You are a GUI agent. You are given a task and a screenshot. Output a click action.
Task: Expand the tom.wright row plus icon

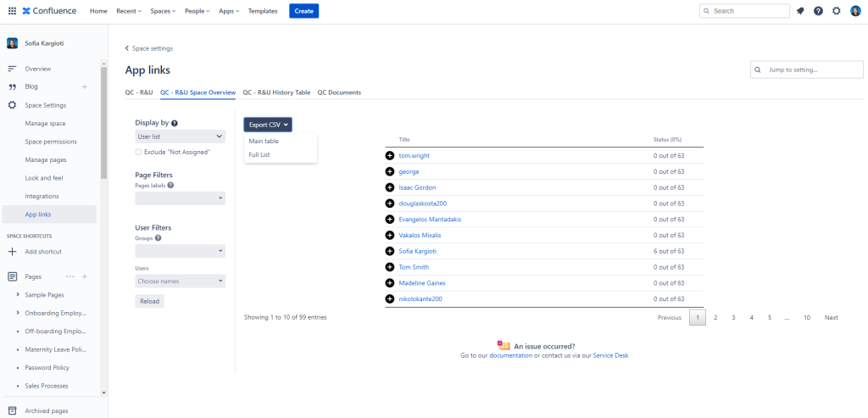click(x=390, y=156)
